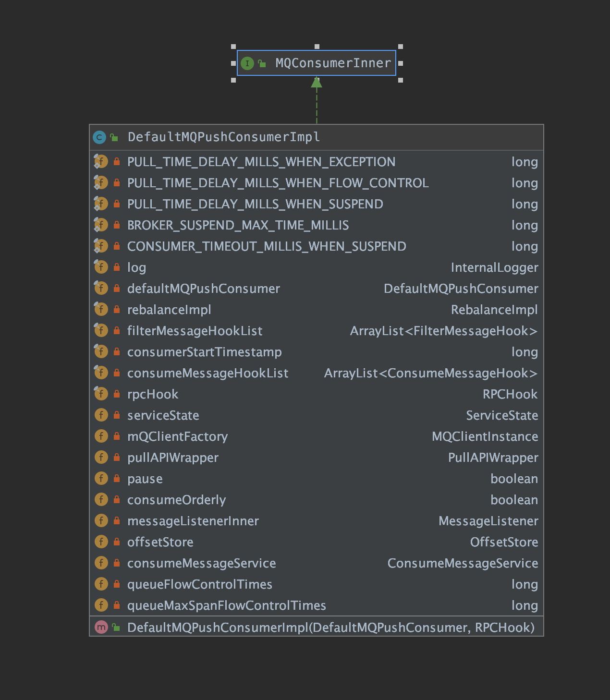Select the consumeOrderly field name
The width and height of the screenshot is (610, 700).
pyautogui.click(x=177, y=500)
